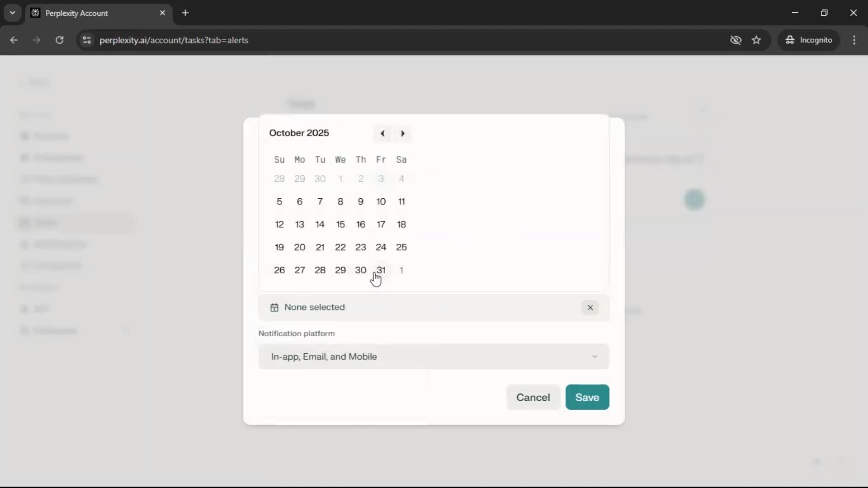
Task: Open a new browser tab
Action: click(185, 13)
